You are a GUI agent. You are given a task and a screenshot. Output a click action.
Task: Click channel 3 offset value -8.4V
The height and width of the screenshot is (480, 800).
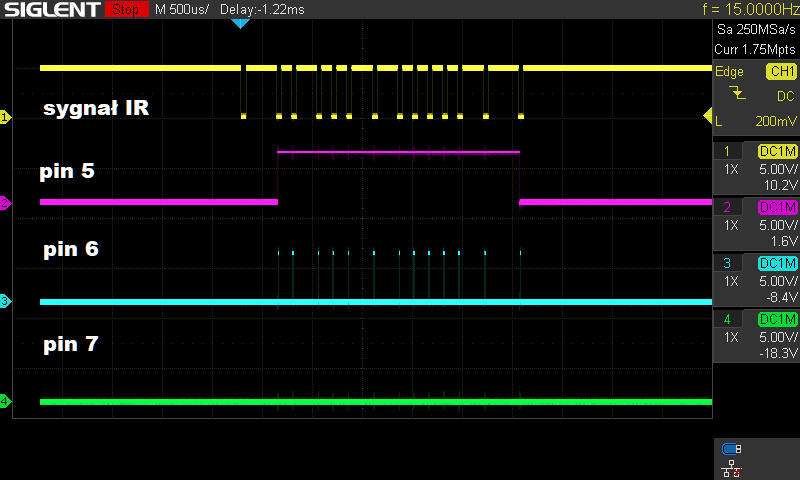coord(782,297)
